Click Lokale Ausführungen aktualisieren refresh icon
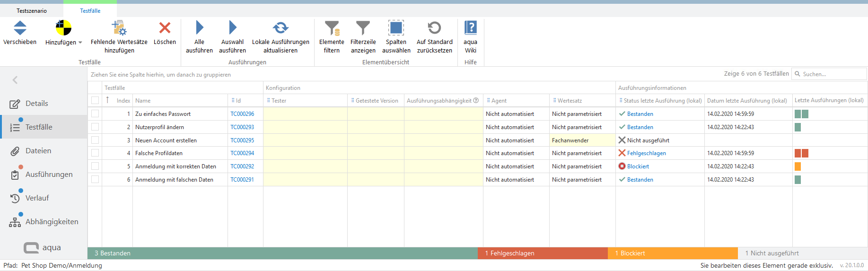 [281, 28]
